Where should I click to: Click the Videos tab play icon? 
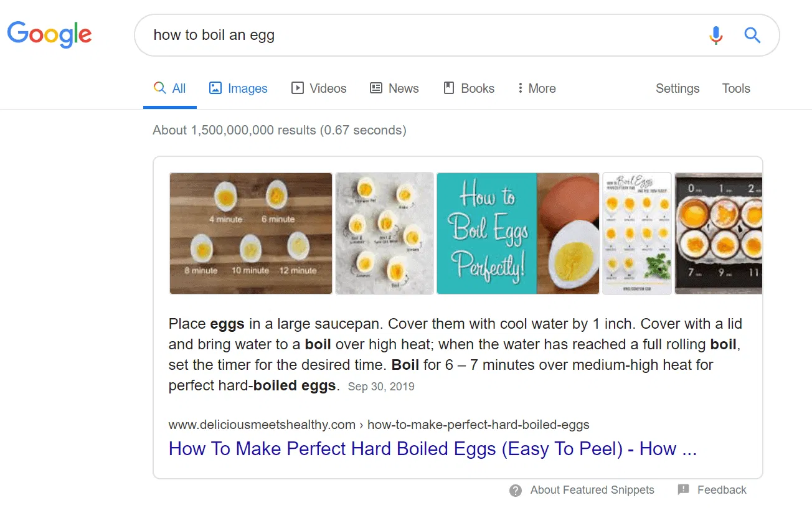tap(298, 88)
